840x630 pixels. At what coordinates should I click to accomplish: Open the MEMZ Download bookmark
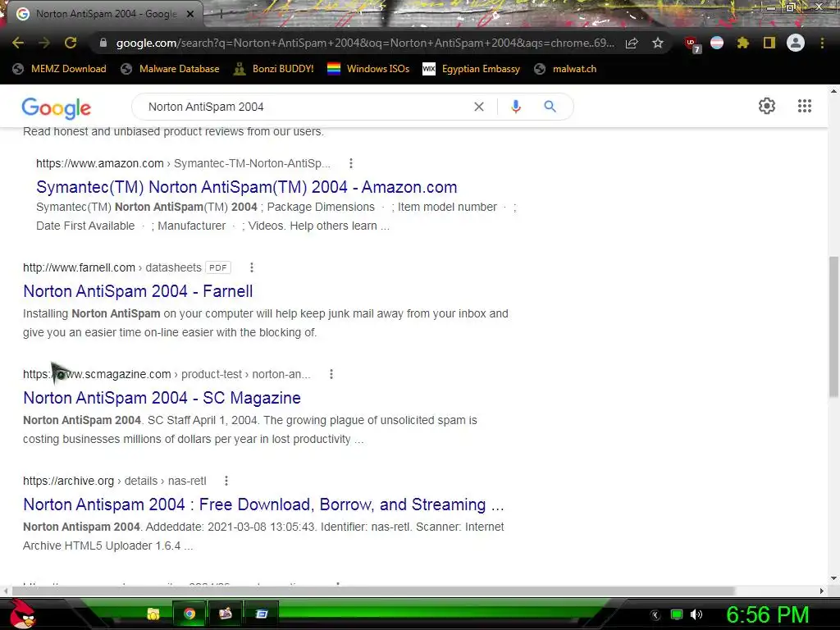[59, 69]
